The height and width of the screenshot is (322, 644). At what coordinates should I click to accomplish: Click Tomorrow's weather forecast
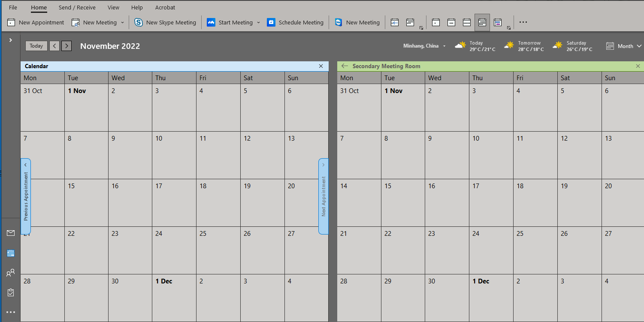[524, 46]
